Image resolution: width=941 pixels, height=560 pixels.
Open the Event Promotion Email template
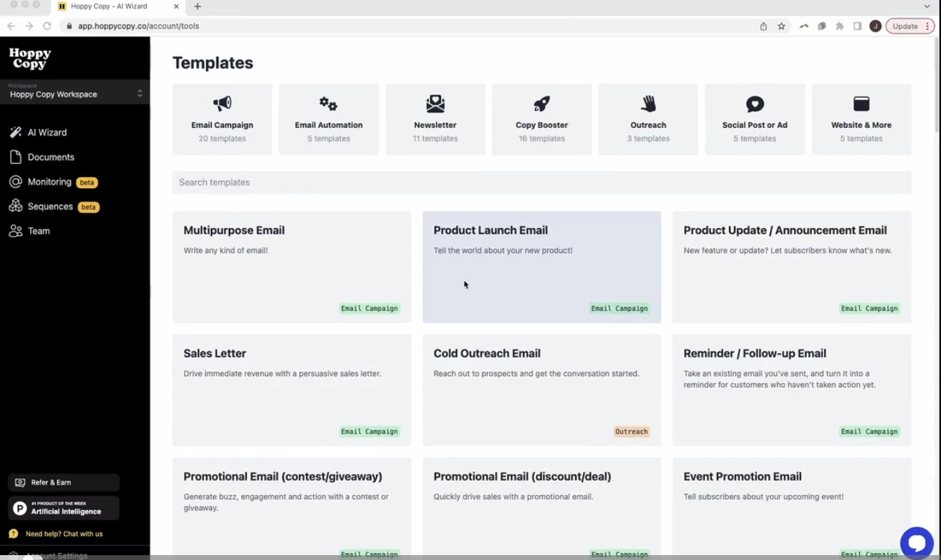point(792,508)
